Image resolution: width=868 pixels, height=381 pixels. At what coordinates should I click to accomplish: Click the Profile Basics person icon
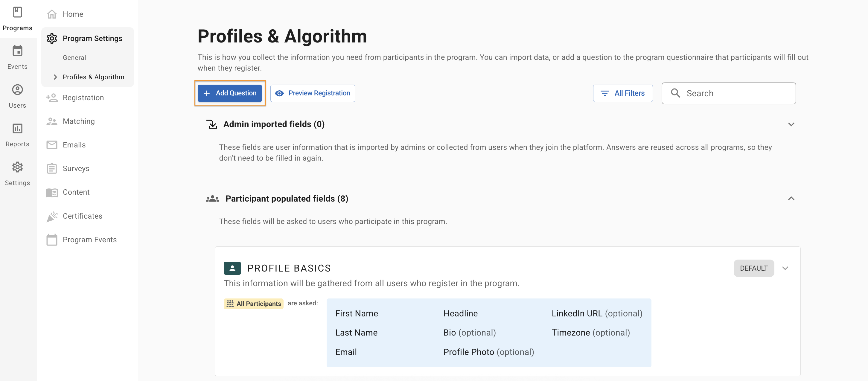pyautogui.click(x=232, y=268)
